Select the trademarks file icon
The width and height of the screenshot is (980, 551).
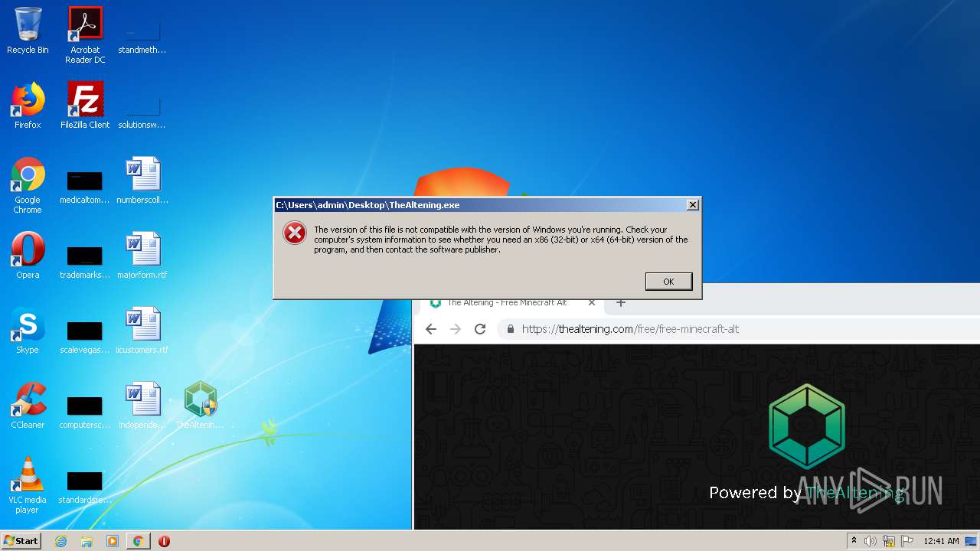click(85, 262)
